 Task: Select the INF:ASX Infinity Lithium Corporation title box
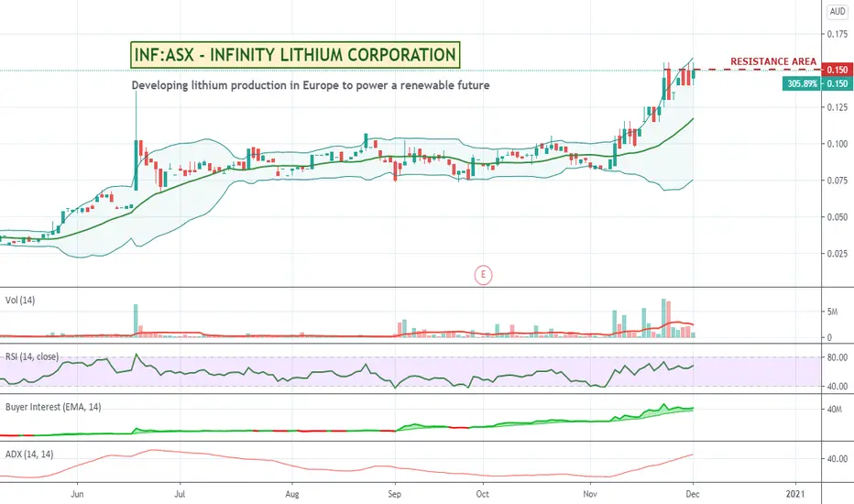pyautogui.click(x=295, y=55)
